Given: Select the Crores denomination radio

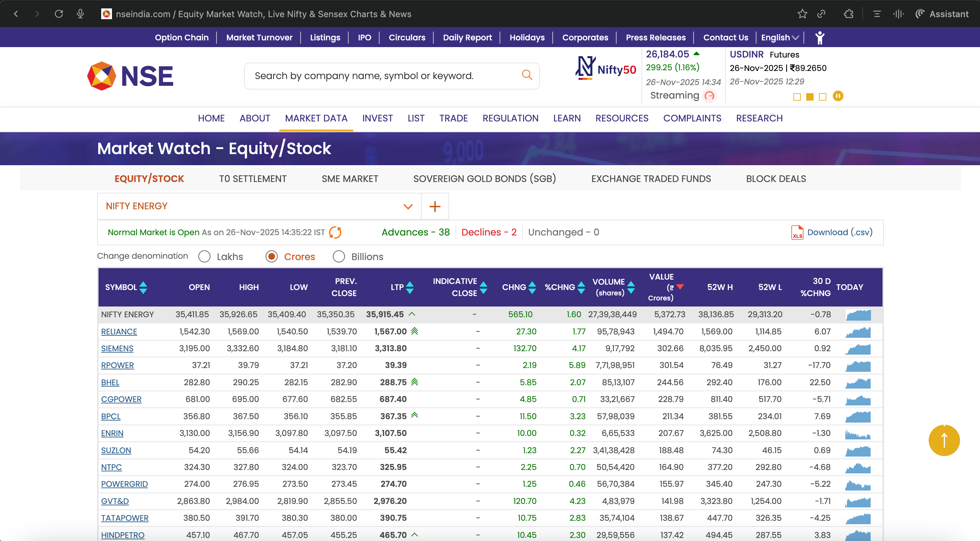Looking at the screenshot, I should (x=272, y=257).
